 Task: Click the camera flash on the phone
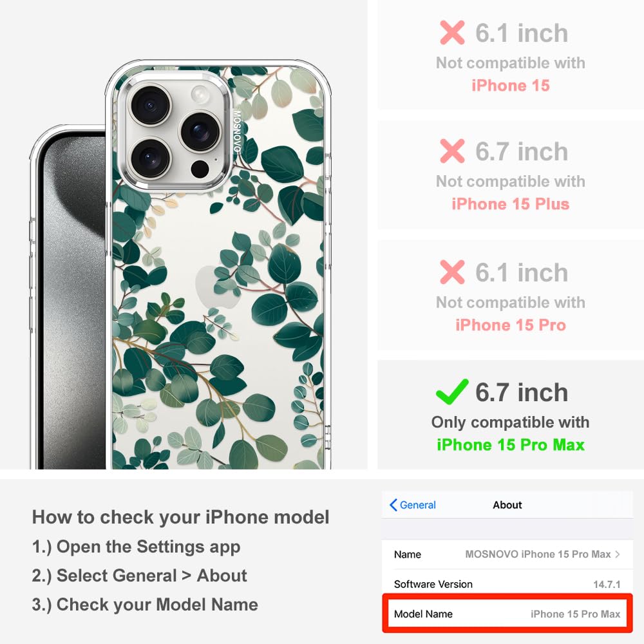click(x=200, y=95)
